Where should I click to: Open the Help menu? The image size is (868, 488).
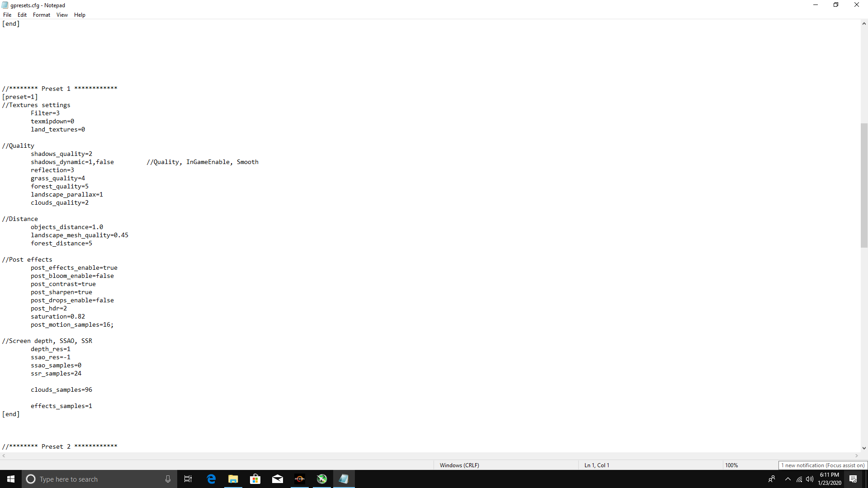tap(80, 15)
